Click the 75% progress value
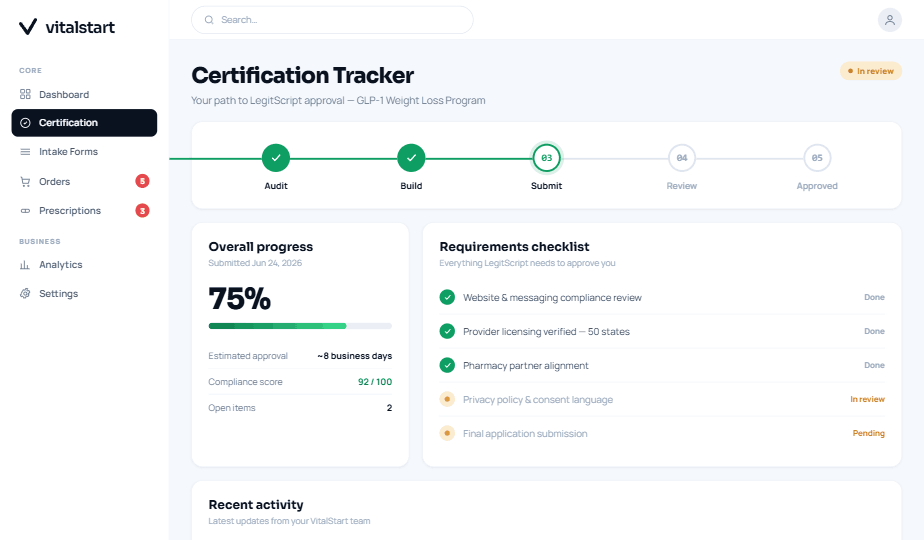Viewport: 924px width, 540px height. pyautogui.click(x=240, y=298)
